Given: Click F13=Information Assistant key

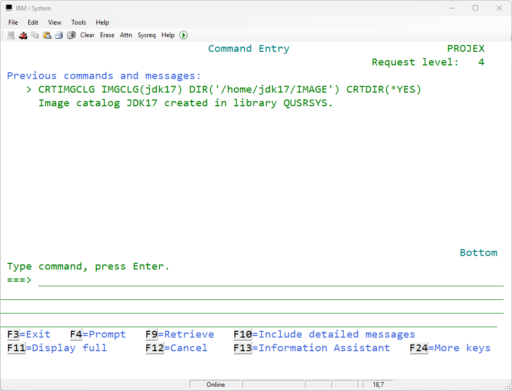Looking at the screenshot, I should coord(312,348).
